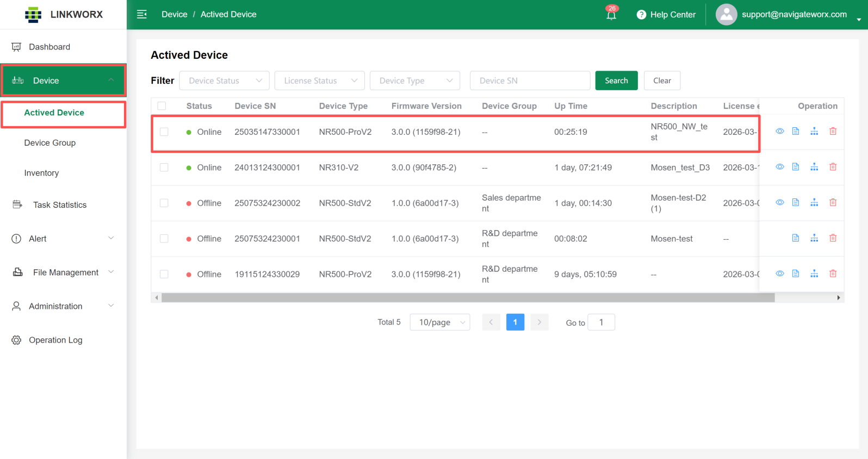This screenshot has height=459, width=868.
Task: Collapse the sidebar with the hamburger icon
Action: 142,14
